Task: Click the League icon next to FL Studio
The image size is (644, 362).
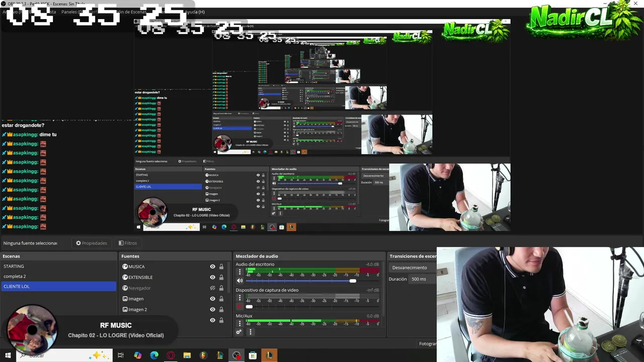Action: (x=220, y=355)
